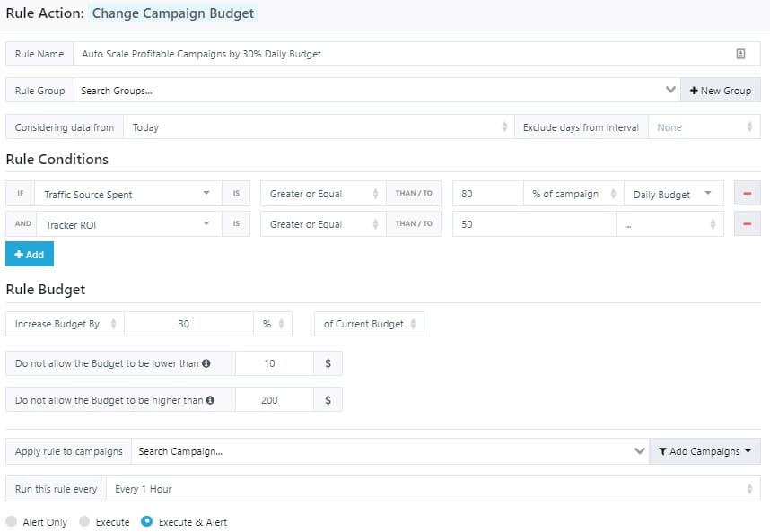This screenshot has width=770, height=532.
Task: Click the Rule Conditions heading
Action: pyautogui.click(x=57, y=160)
